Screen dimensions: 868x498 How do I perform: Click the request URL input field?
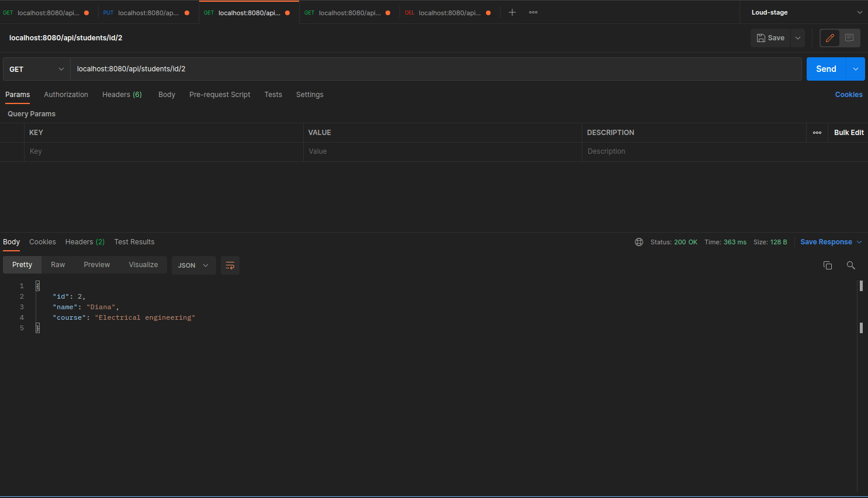(x=436, y=69)
